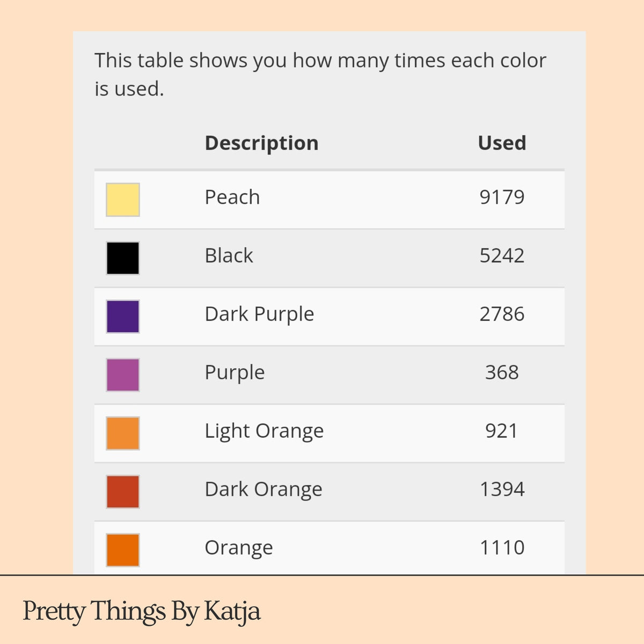Select the Black row label
Viewport: 644px width, 644px height.
coord(229,255)
